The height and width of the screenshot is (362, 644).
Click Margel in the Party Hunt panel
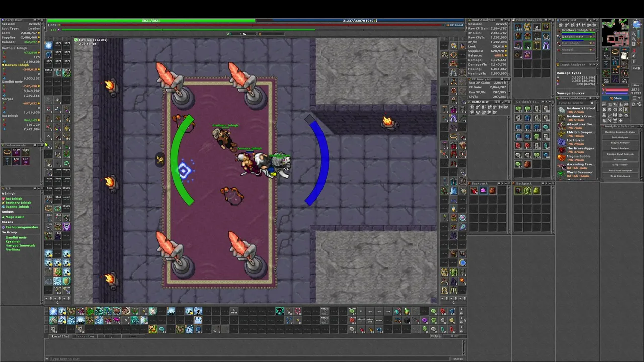click(7, 99)
